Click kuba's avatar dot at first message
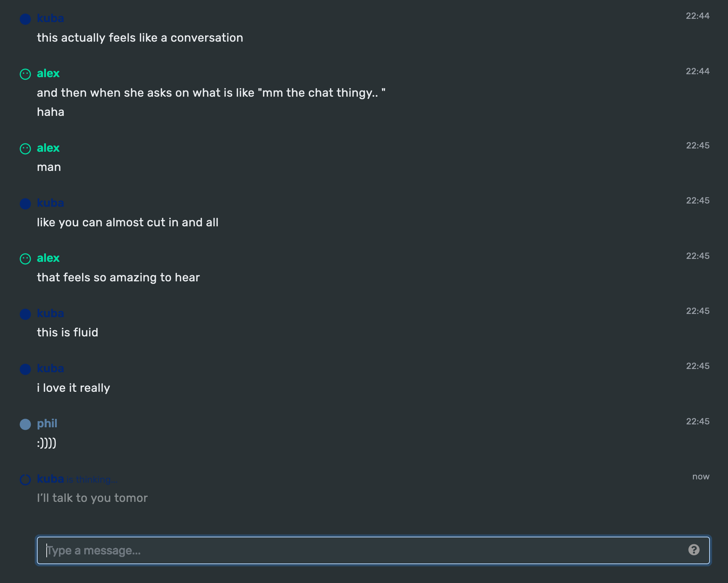Image resolution: width=728 pixels, height=583 pixels. pyautogui.click(x=25, y=19)
